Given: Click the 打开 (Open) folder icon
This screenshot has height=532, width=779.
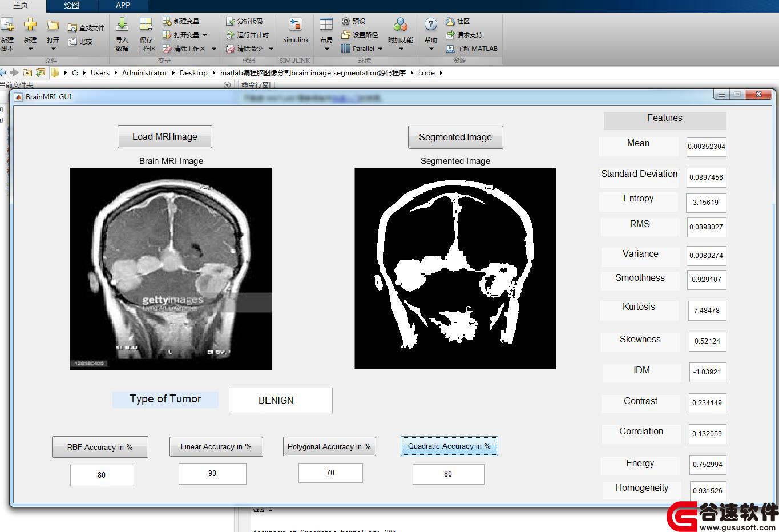Looking at the screenshot, I should pyautogui.click(x=53, y=25).
